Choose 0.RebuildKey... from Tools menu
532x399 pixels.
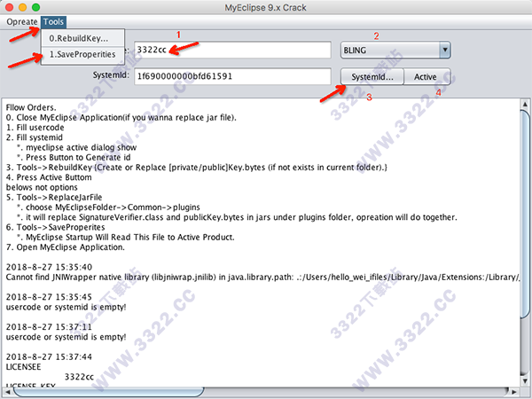[x=82, y=38]
